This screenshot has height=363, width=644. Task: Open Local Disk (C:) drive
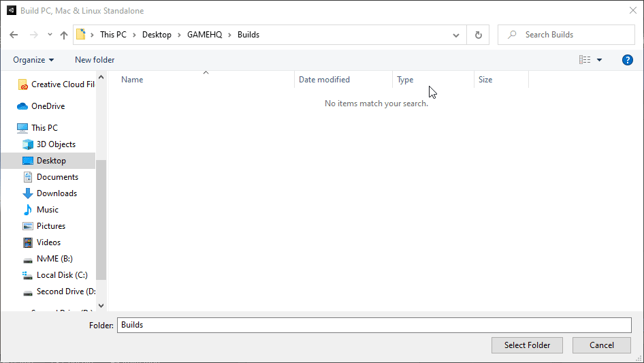click(x=62, y=275)
